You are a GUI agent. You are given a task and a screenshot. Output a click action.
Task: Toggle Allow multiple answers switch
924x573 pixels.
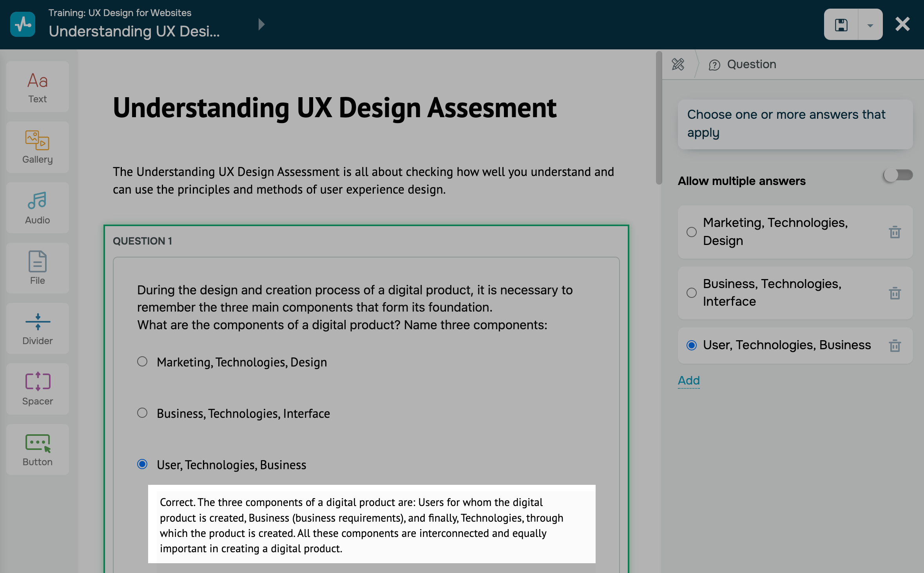coord(898,175)
